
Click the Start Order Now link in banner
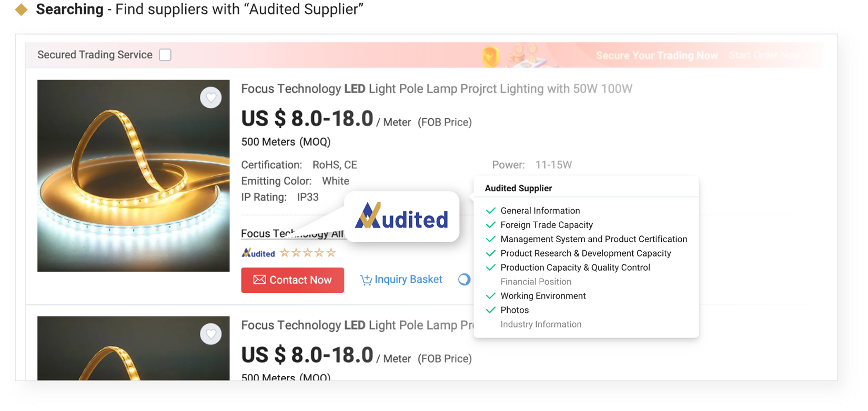coord(769,55)
